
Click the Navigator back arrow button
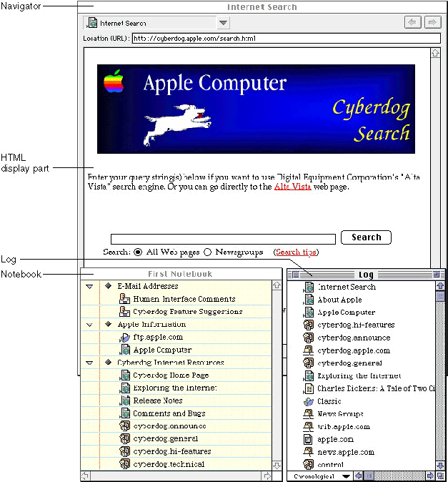412,22
